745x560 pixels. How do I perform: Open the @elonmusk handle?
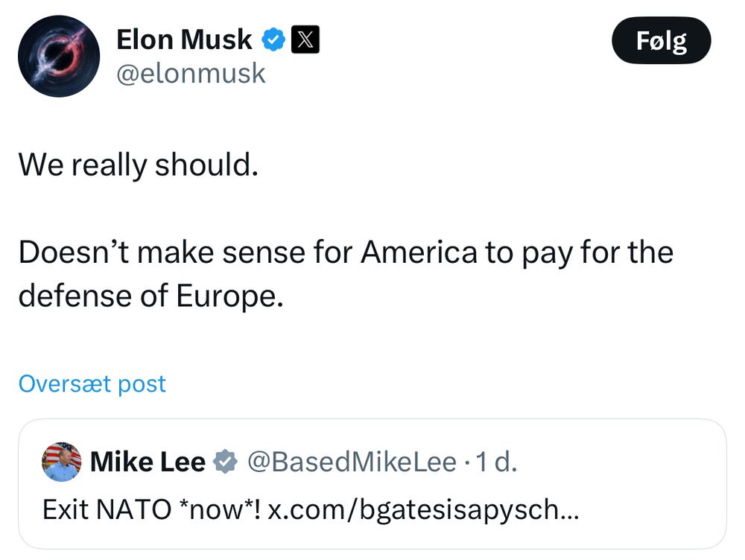pos(191,74)
